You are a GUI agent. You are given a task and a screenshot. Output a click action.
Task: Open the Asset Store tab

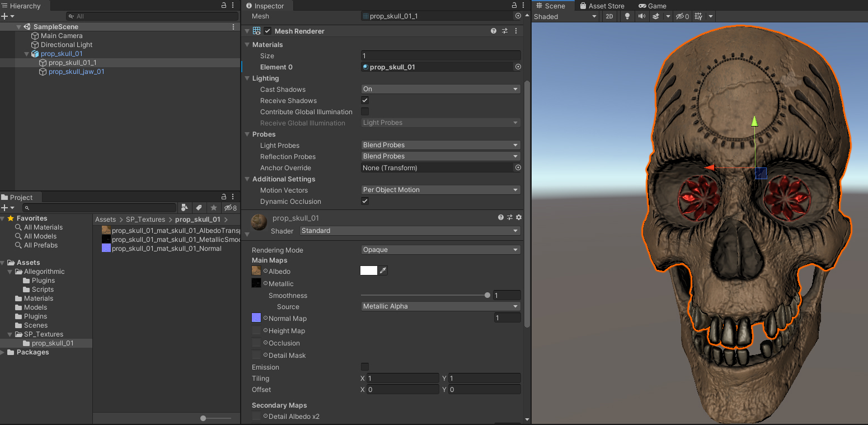[602, 6]
